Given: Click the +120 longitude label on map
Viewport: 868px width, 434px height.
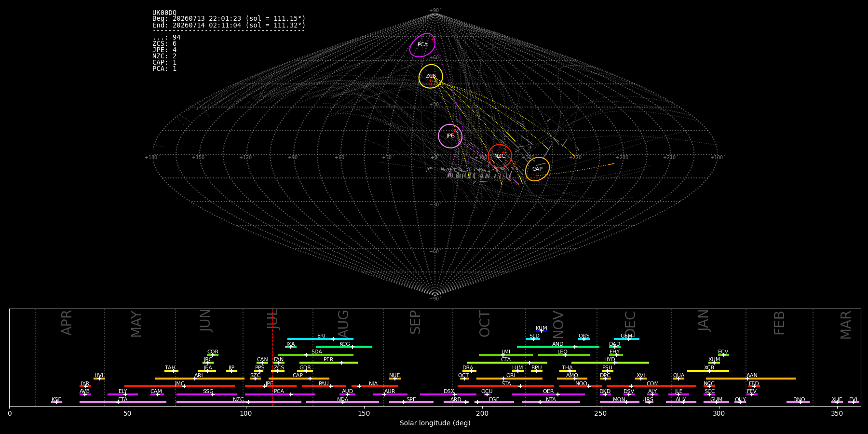Looking at the screenshot, I should point(245,157).
